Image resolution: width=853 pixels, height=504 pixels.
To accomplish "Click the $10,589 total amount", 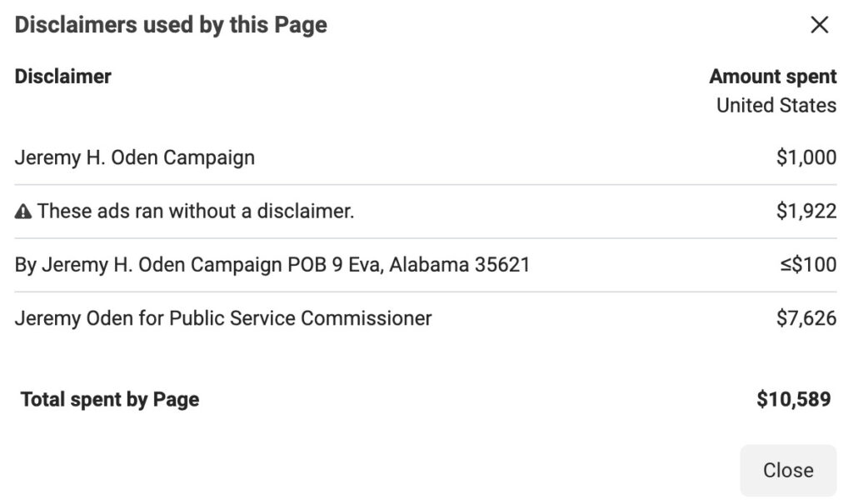I will click(794, 400).
